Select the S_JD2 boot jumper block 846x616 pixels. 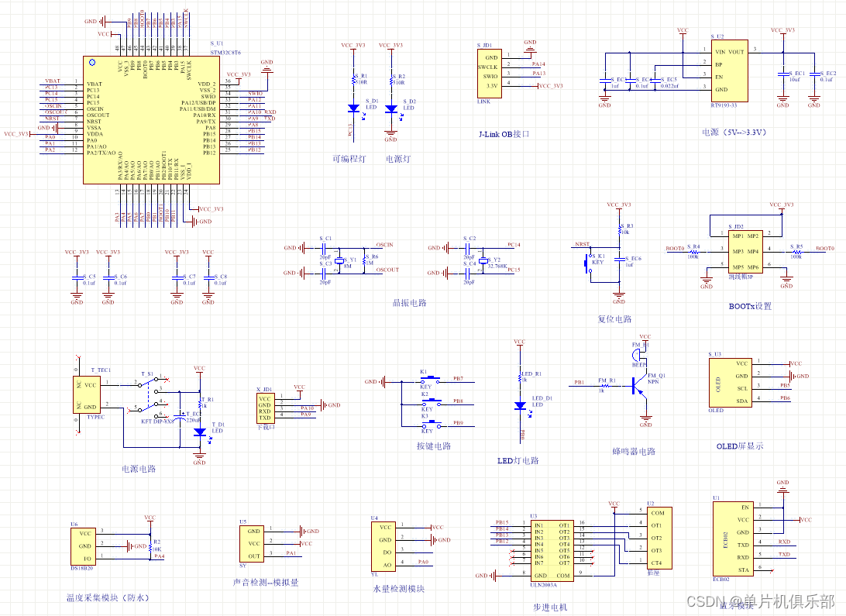[745, 251]
